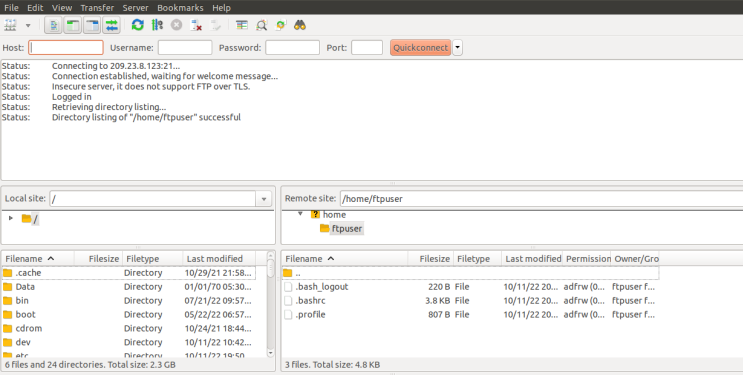Select the .cache local directory

coord(128,273)
